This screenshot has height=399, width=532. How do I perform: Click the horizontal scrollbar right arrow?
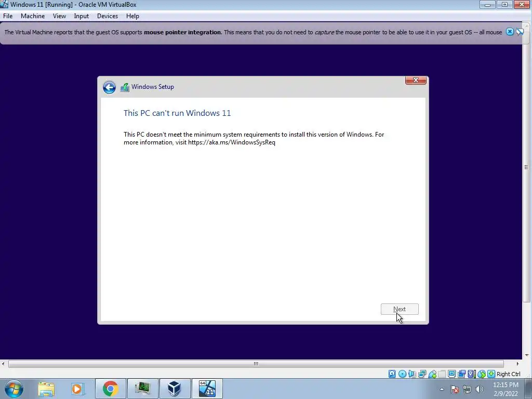pos(518,364)
